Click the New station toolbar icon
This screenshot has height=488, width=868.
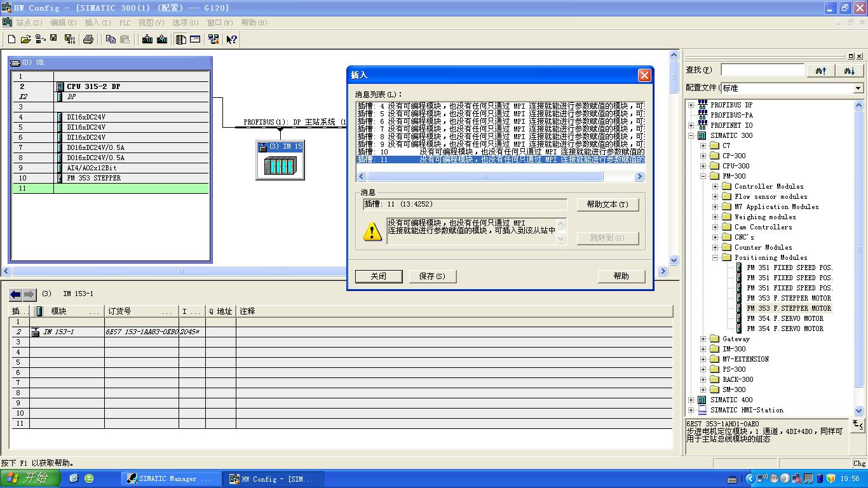tap(11, 39)
